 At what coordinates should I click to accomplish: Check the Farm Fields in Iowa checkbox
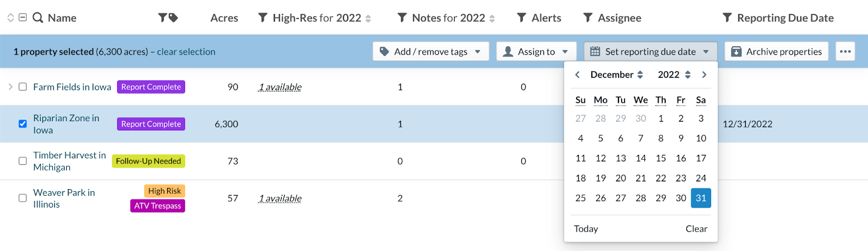(x=23, y=87)
